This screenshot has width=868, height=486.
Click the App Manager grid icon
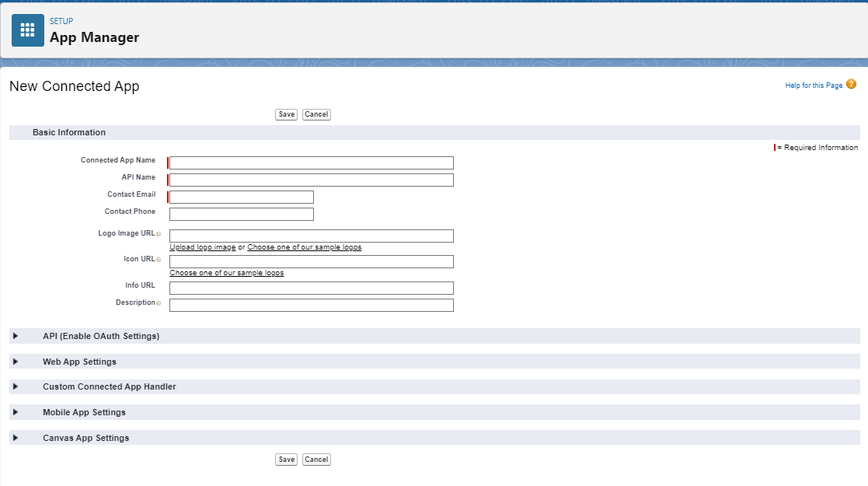(28, 30)
